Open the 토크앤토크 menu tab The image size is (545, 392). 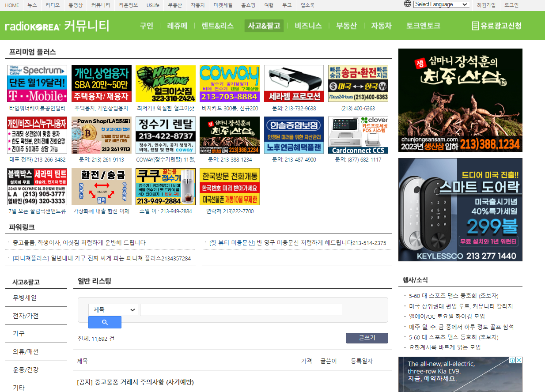point(423,26)
